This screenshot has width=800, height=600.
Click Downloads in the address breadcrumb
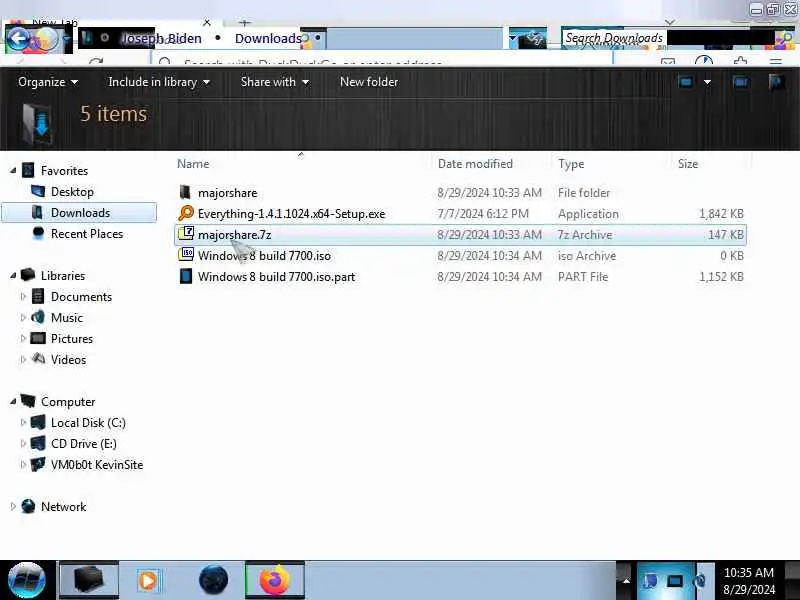(268, 38)
